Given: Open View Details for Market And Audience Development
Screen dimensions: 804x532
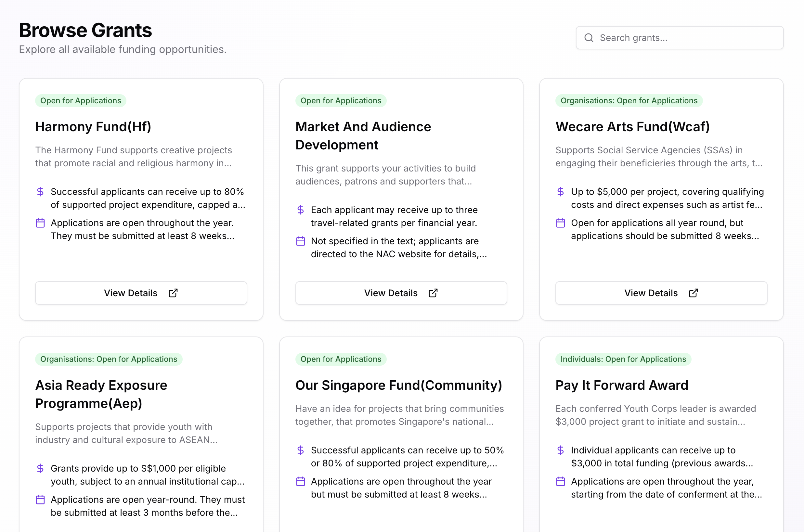Looking at the screenshot, I should click(x=401, y=293).
